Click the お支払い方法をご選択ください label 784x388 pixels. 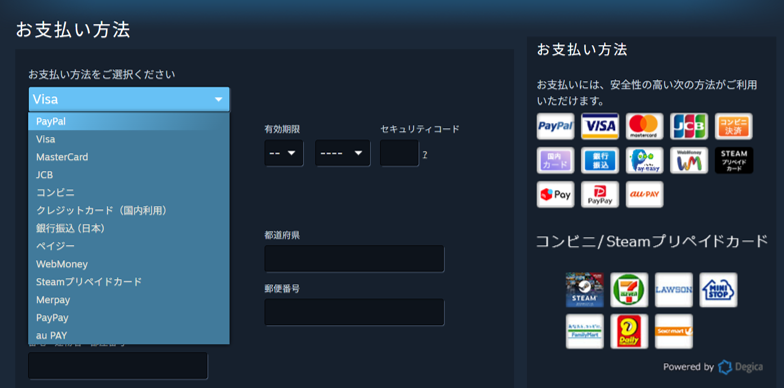pyautogui.click(x=102, y=75)
